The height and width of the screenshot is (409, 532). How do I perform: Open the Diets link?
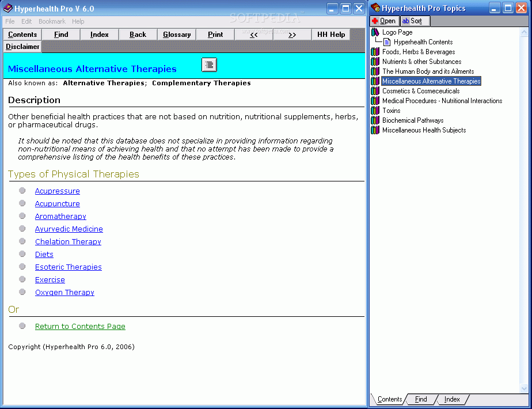click(x=44, y=254)
